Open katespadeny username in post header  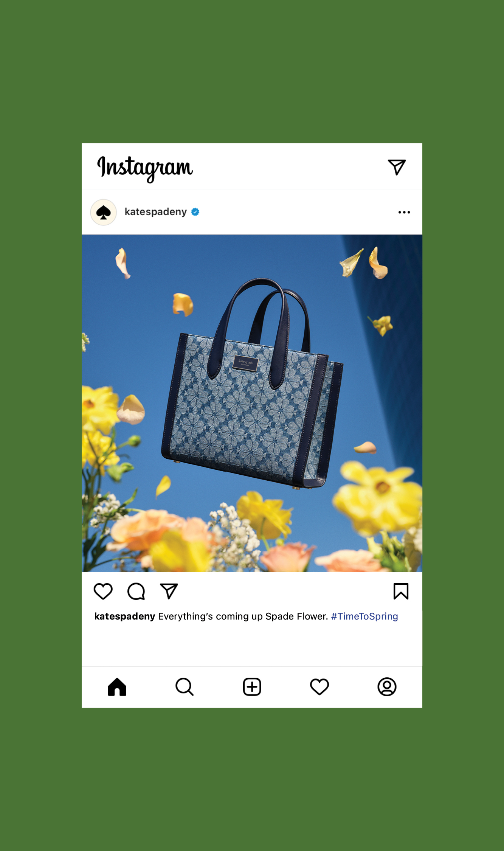[156, 212]
